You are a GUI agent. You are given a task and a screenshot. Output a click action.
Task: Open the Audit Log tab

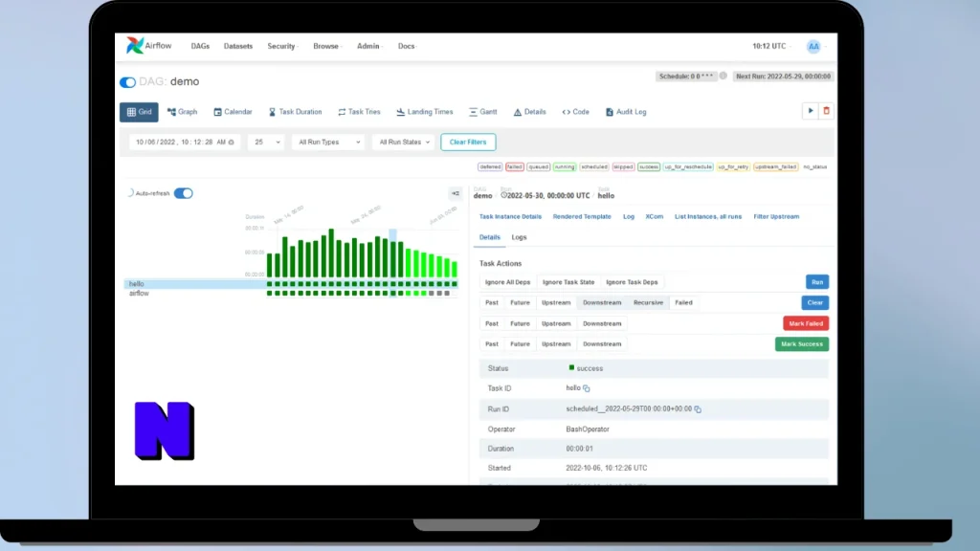tap(626, 112)
